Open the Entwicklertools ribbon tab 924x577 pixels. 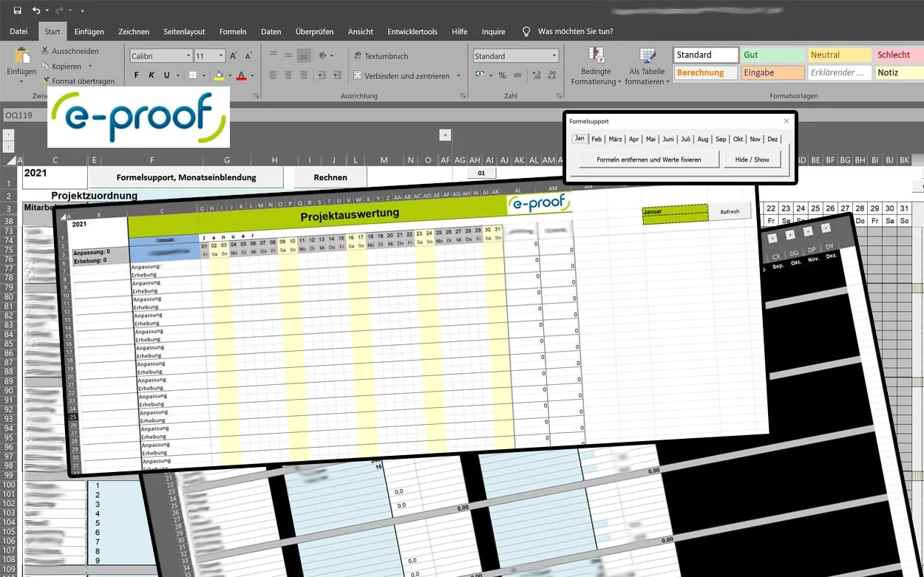pyautogui.click(x=412, y=32)
